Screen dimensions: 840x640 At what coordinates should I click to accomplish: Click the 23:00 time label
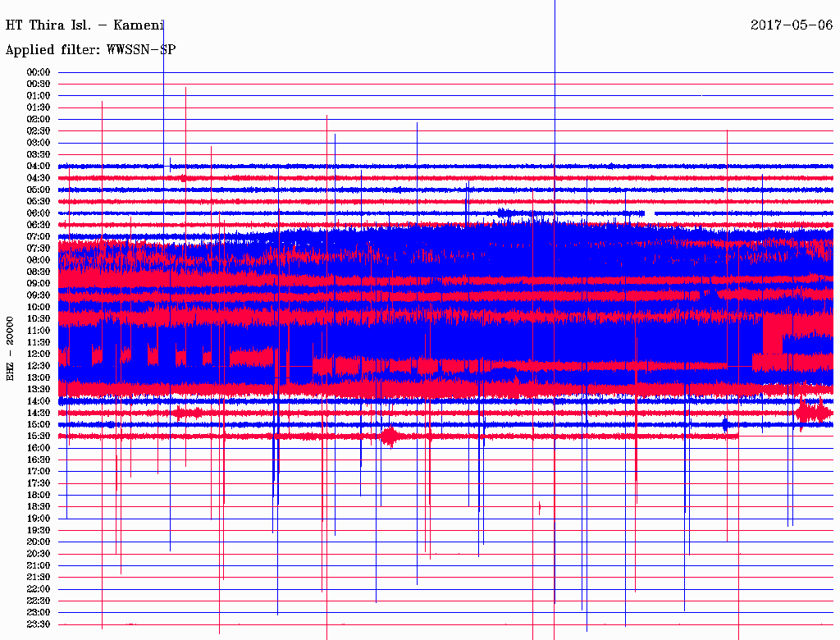39,612
